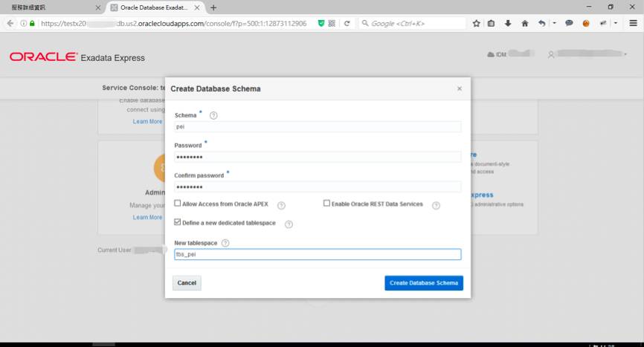Click the orange round toolbar icon
This screenshot has width=644, height=347.
tap(586, 23)
